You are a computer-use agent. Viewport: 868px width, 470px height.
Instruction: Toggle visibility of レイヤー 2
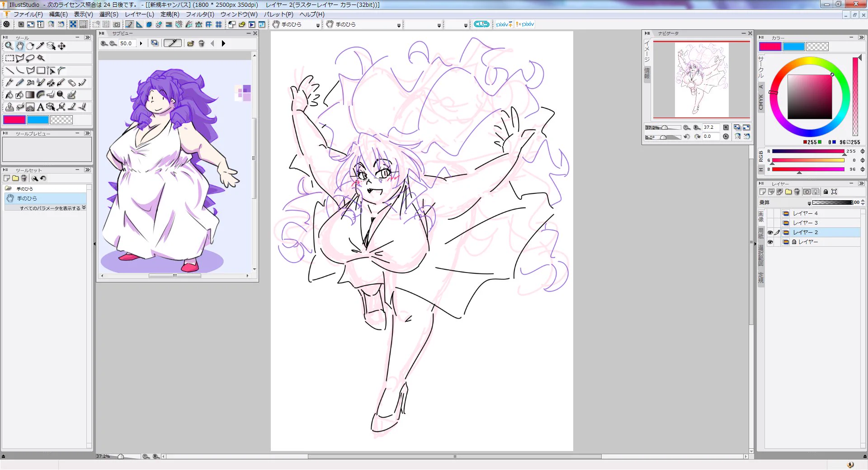click(770, 232)
